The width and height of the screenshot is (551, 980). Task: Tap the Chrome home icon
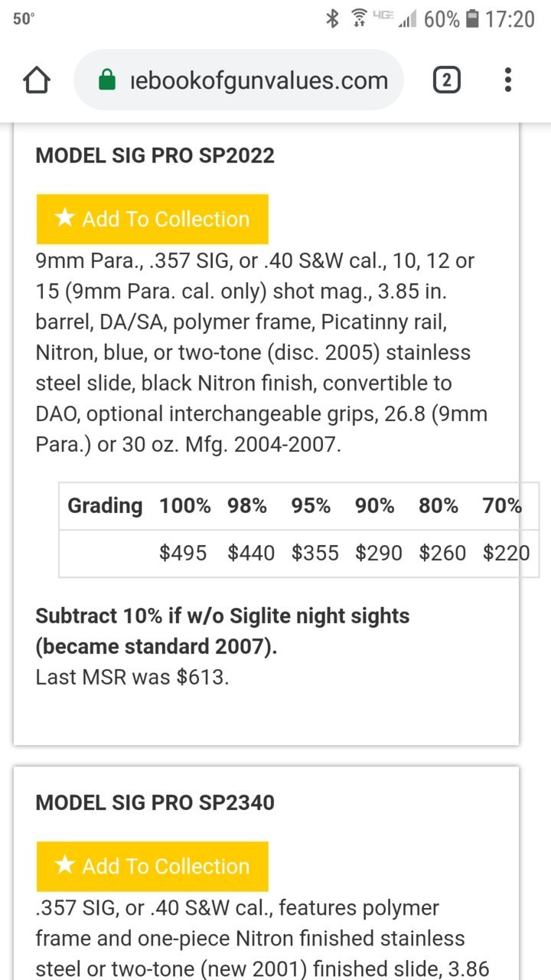tap(37, 80)
